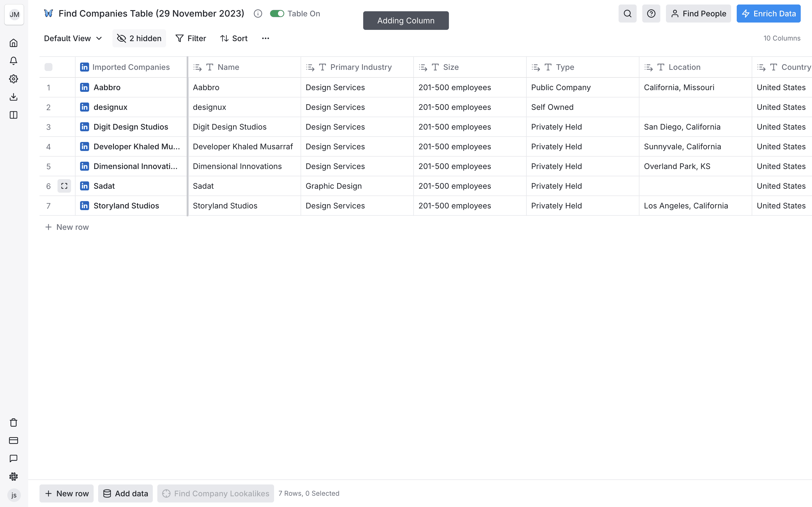The width and height of the screenshot is (812, 507).
Task: Expand row 6 with expand icon
Action: coord(64,186)
